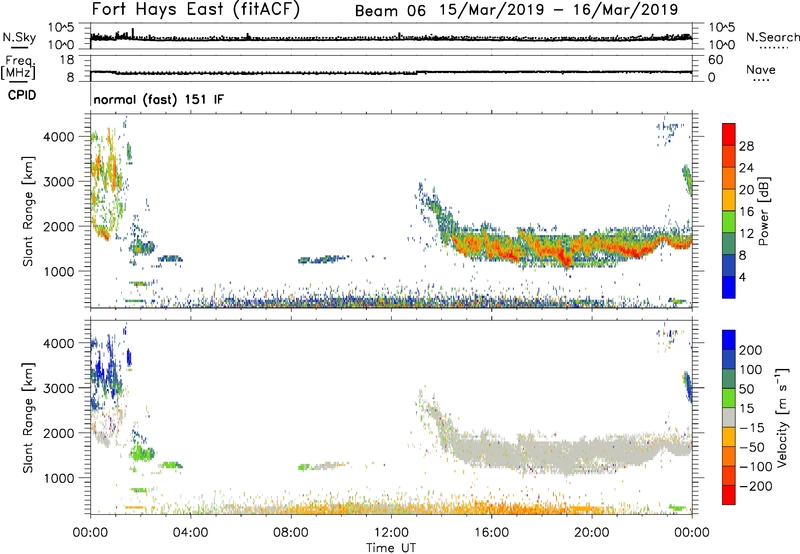The image size is (800, 554).
Task: Click the noise sky trace in the top panel
Action: (391, 38)
